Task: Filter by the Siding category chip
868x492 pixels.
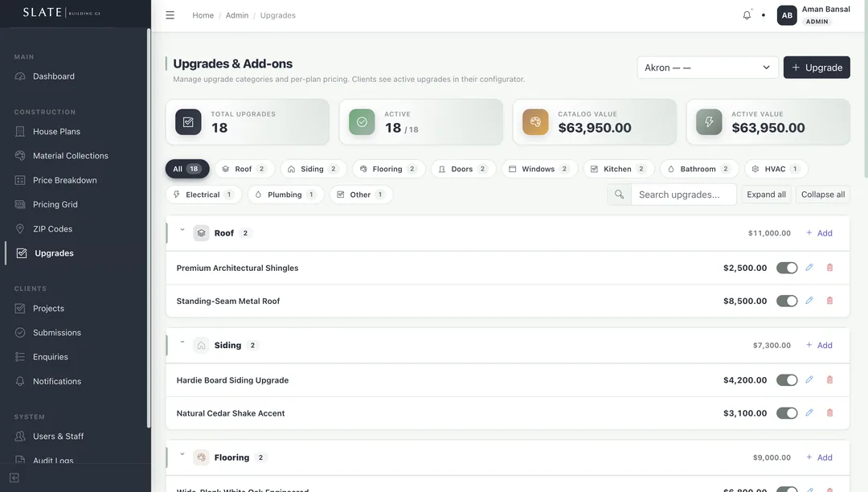Action: [313, 169]
